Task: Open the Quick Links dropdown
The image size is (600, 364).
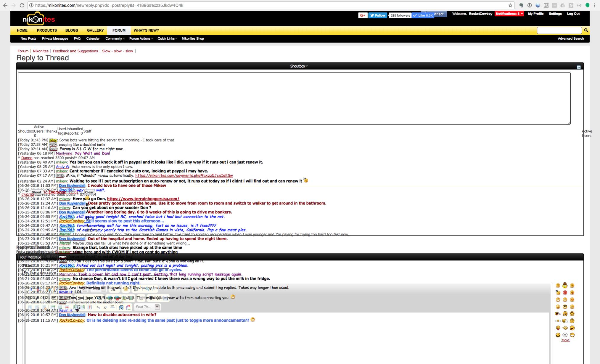Action: tap(167, 38)
